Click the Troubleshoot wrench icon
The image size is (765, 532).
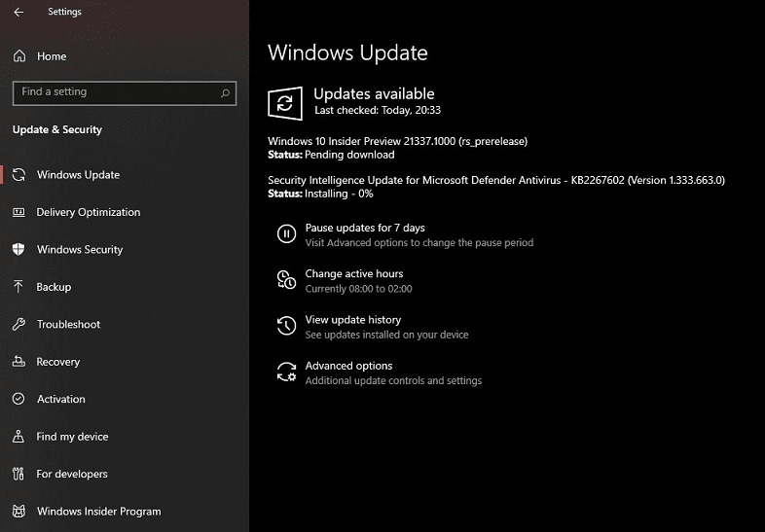[18, 324]
